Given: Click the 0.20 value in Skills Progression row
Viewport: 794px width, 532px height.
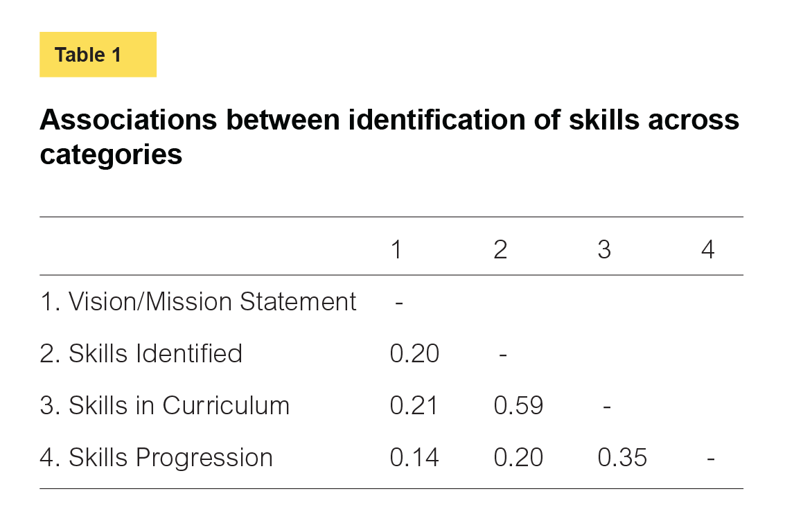Looking at the screenshot, I should coord(518,458).
